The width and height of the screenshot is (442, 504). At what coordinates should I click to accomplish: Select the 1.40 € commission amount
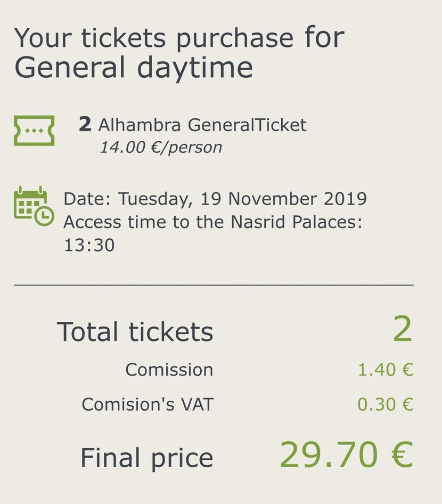(x=385, y=370)
